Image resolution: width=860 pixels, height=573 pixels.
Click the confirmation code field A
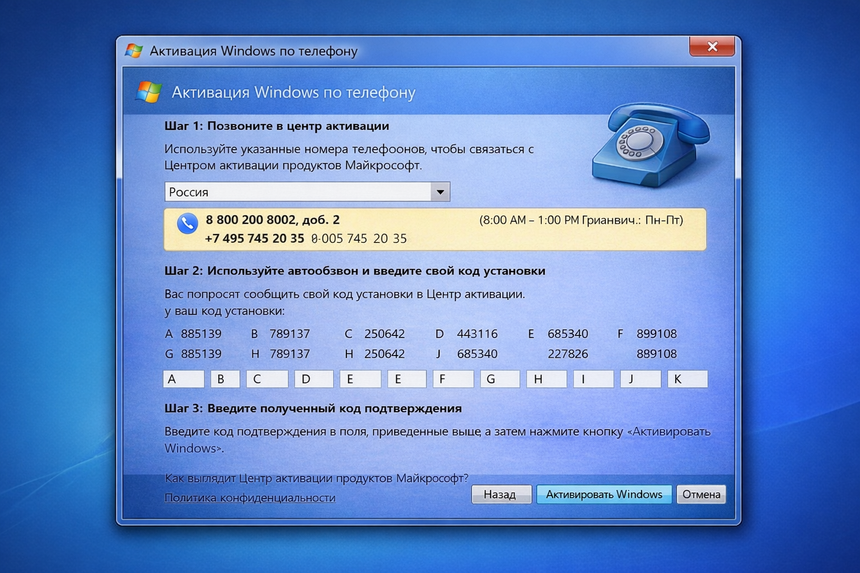[x=184, y=379]
